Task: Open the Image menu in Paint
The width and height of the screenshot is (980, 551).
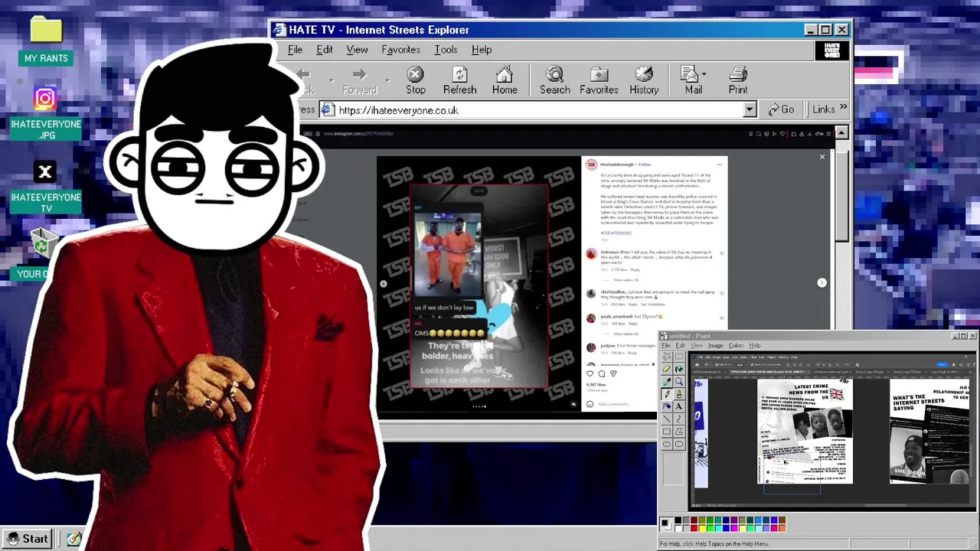Action: [716, 346]
